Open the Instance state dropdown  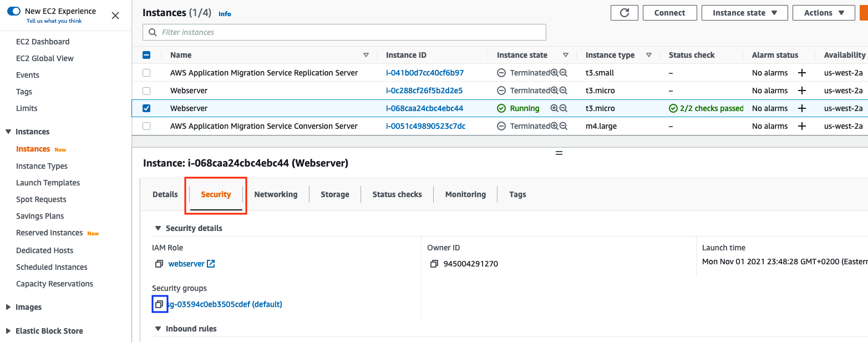pos(745,13)
